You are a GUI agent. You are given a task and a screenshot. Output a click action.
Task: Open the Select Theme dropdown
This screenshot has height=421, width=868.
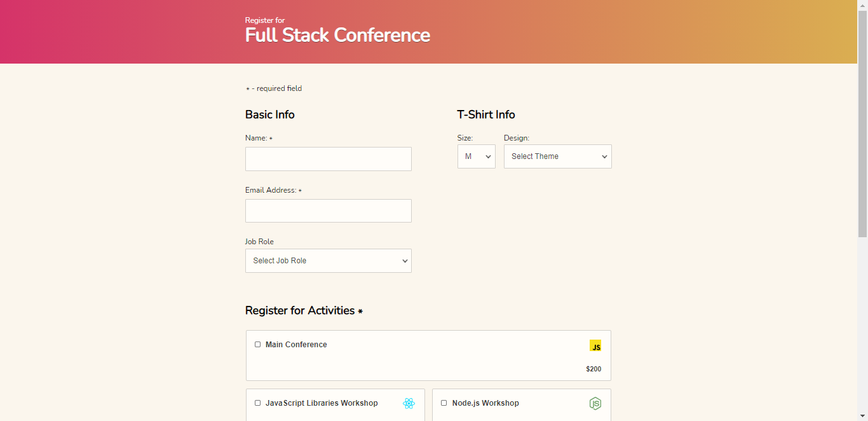point(557,156)
